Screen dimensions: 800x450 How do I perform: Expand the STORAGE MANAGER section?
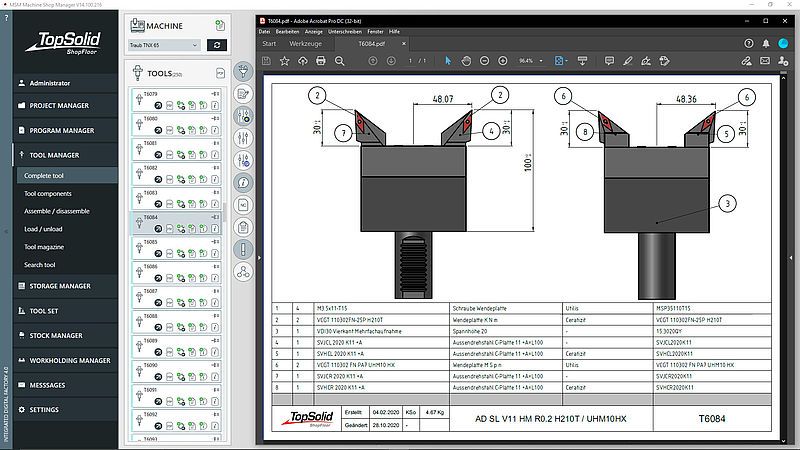60,286
